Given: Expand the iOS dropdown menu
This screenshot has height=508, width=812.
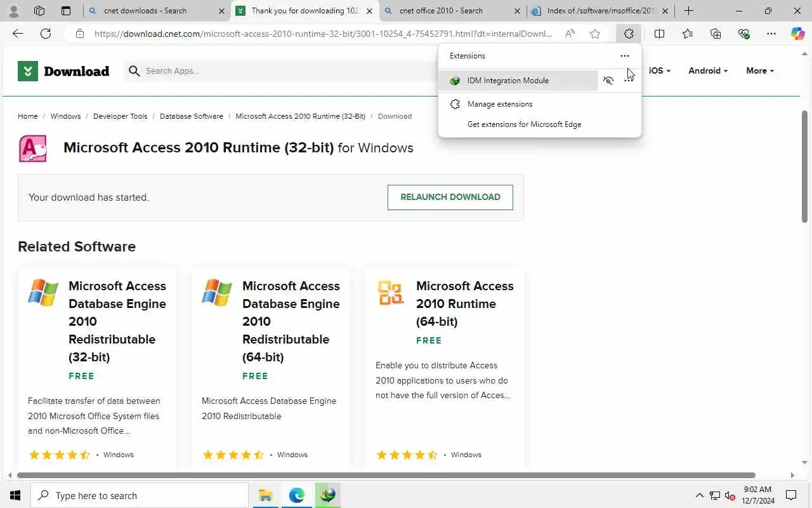Looking at the screenshot, I should click(x=660, y=71).
